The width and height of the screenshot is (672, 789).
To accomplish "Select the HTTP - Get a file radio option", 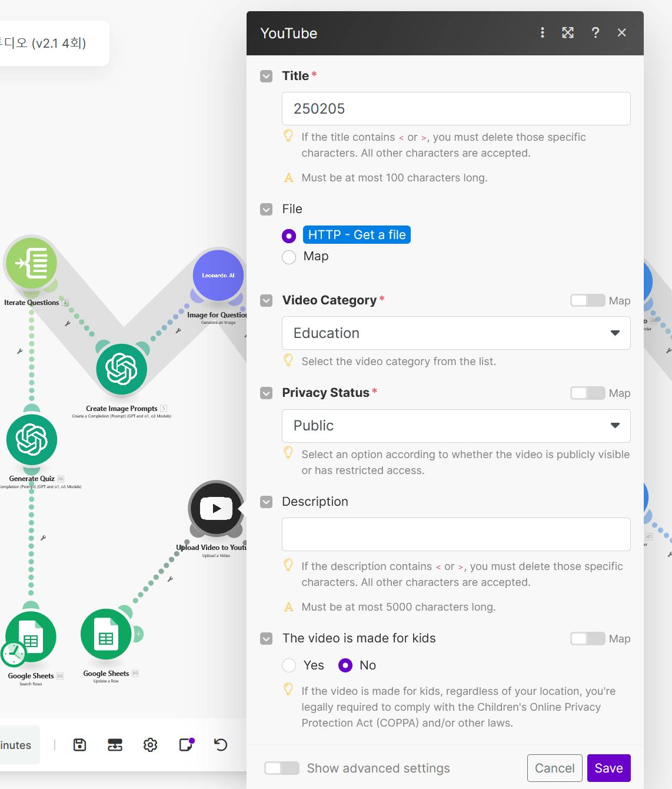I will 289,236.
